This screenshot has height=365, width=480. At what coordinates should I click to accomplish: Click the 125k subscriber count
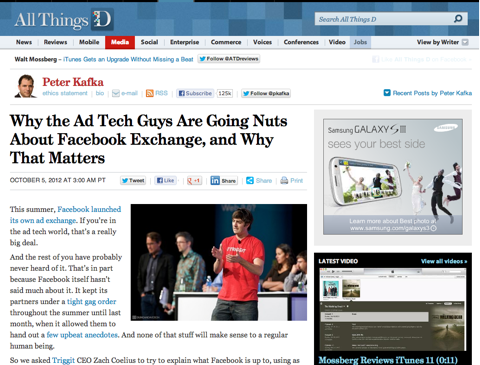[x=224, y=93]
